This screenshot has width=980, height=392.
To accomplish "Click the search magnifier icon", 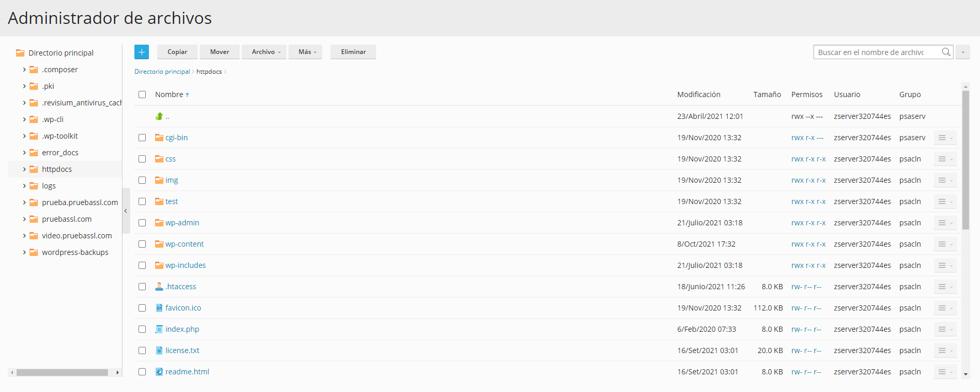I will click(946, 52).
